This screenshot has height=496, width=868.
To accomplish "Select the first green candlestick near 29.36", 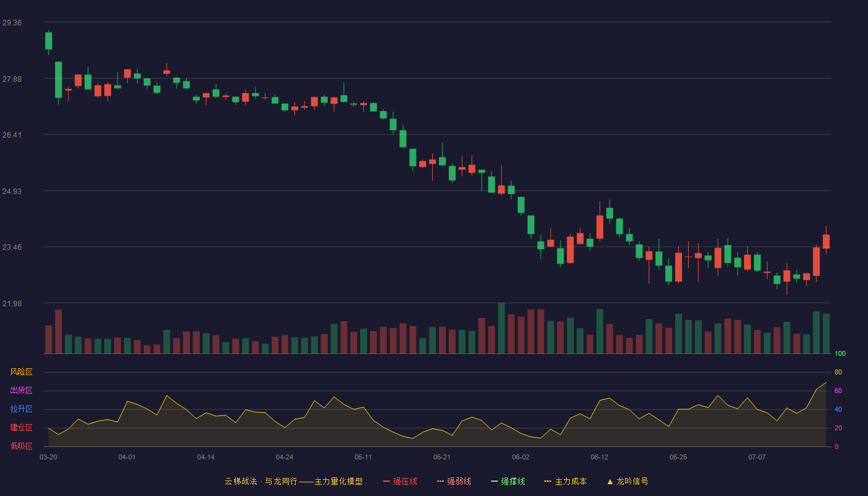I will pyautogui.click(x=48, y=41).
